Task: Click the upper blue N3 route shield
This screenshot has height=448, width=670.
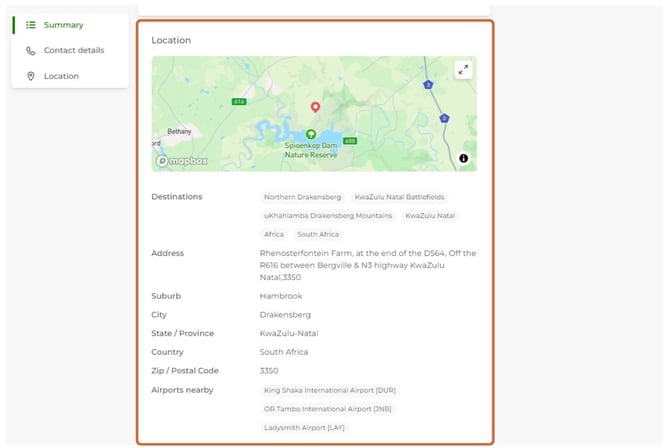Action: (428, 85)
